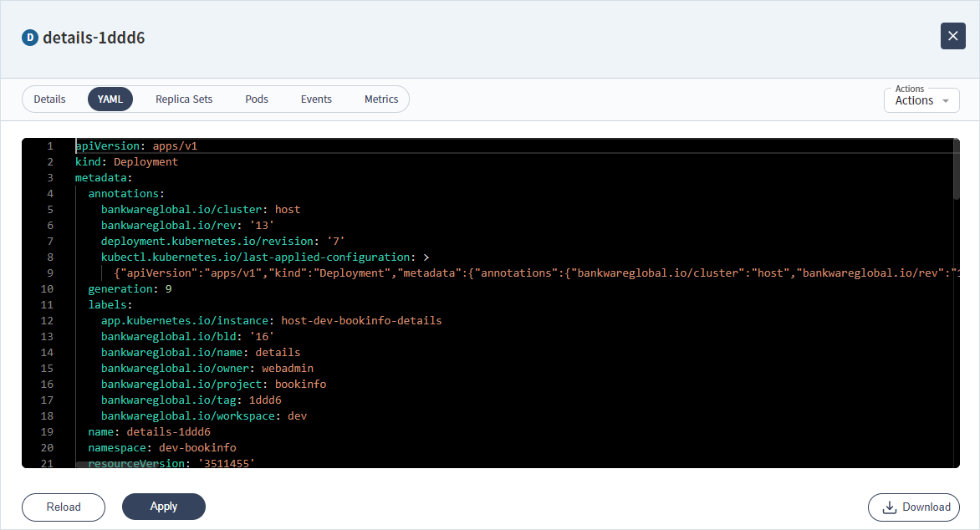This screenshot has height=530, width=980.
Task: Open the Actions dropdown
Action: pyautogui.click(x=921, y=100)
